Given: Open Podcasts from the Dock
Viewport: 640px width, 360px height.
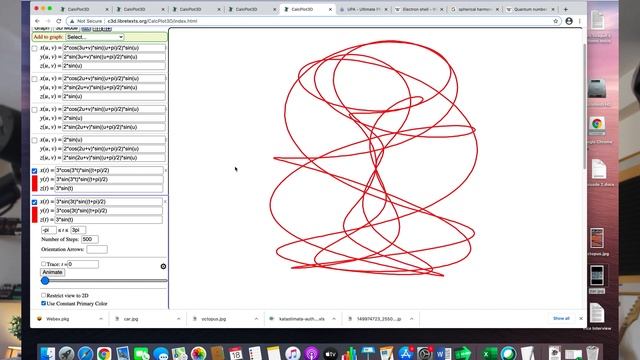Looking at the screenshot, I should 311,353.
